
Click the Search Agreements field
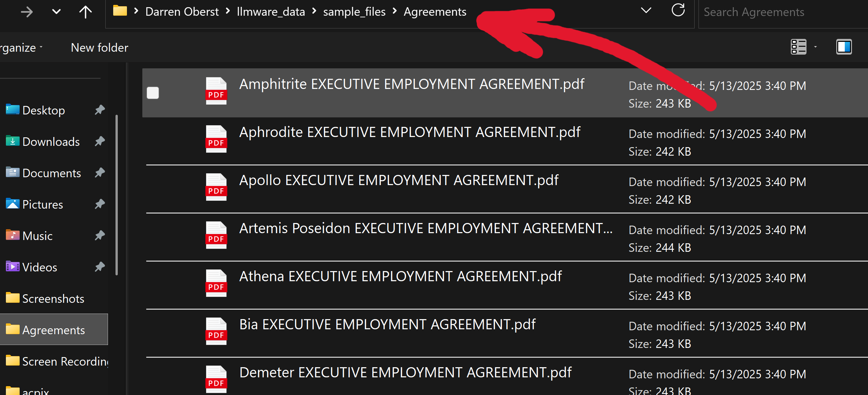point(782,12)
